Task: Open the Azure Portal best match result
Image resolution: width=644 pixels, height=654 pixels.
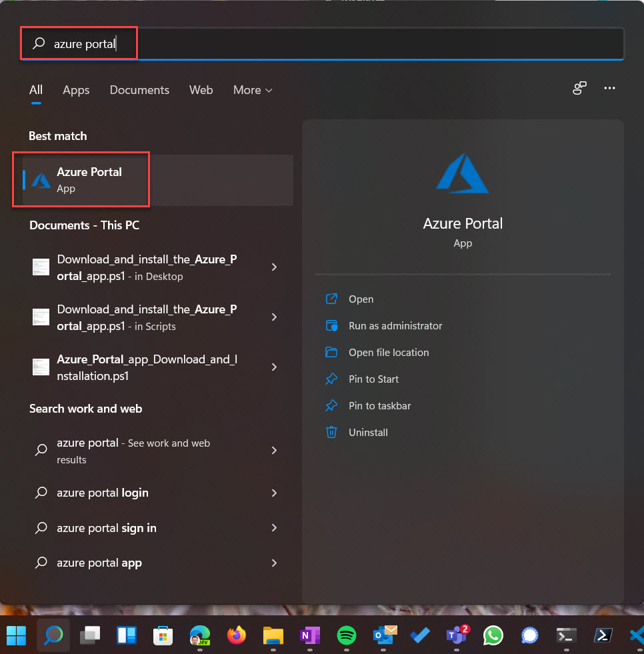Action: (x=89, y=179)
